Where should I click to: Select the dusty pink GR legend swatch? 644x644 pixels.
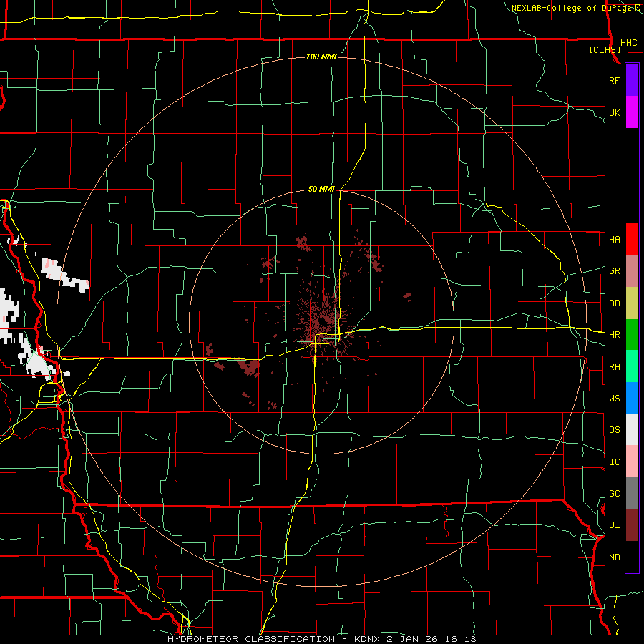632,271
